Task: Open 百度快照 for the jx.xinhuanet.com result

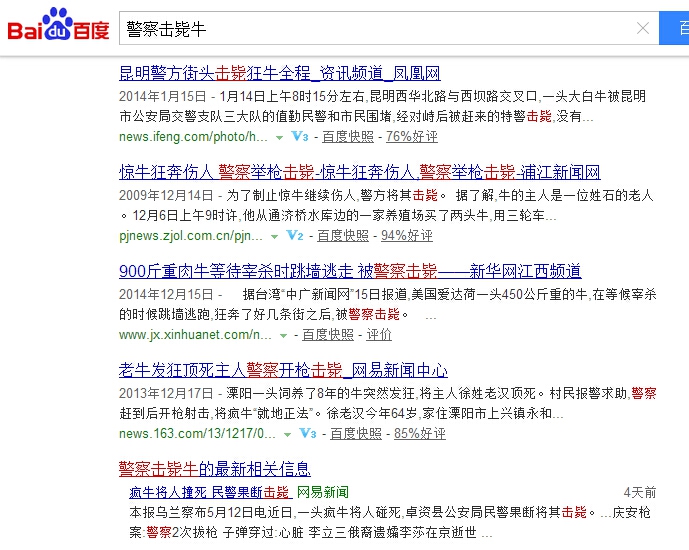Action: (x=328, y=335)
